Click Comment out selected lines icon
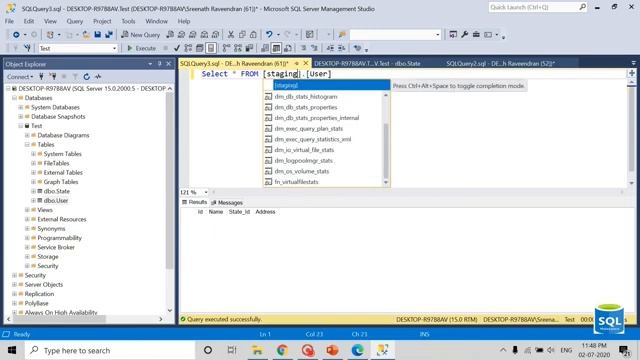Screen dimensions: 640x360 [x=303, y=48]
